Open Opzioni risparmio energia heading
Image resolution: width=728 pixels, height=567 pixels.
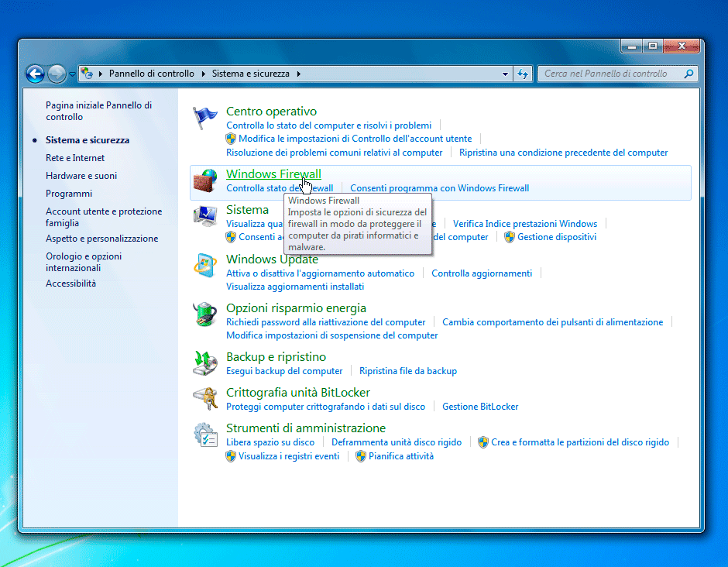click(x=296, y=308)
